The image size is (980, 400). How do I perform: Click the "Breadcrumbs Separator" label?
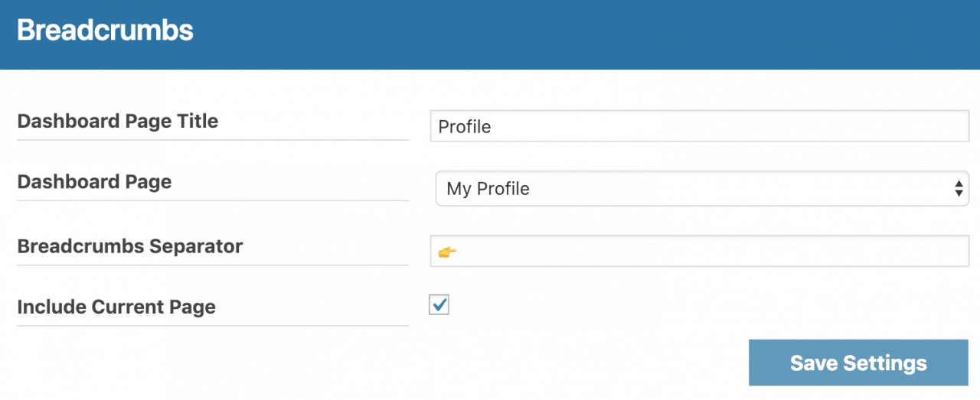129,246
